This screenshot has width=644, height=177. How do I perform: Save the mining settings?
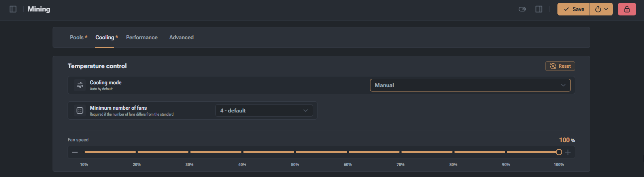point(573,9)
